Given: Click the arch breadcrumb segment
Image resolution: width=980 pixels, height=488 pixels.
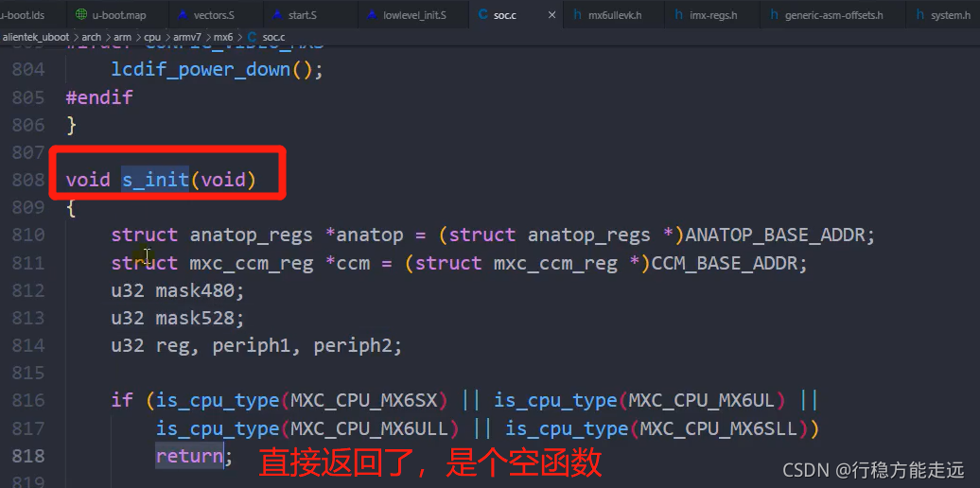Looking at the screenshot, I should point(91,38).
